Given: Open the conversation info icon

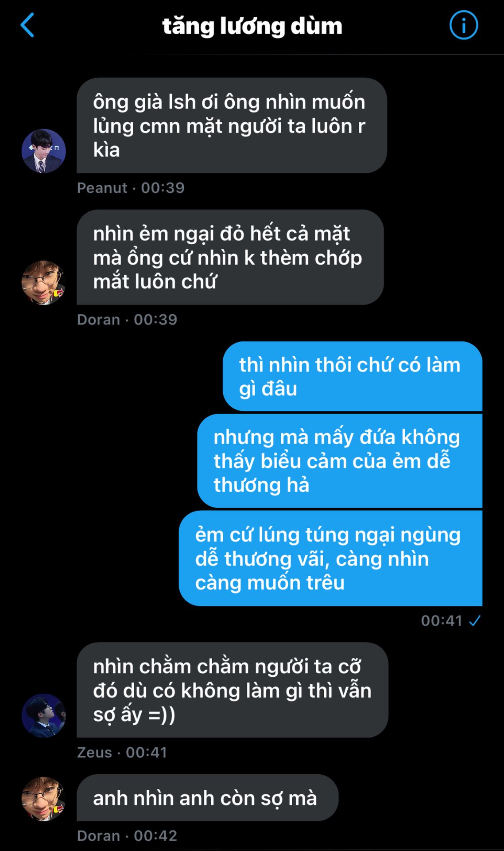Looking at the screenshot, I should 464,25.
